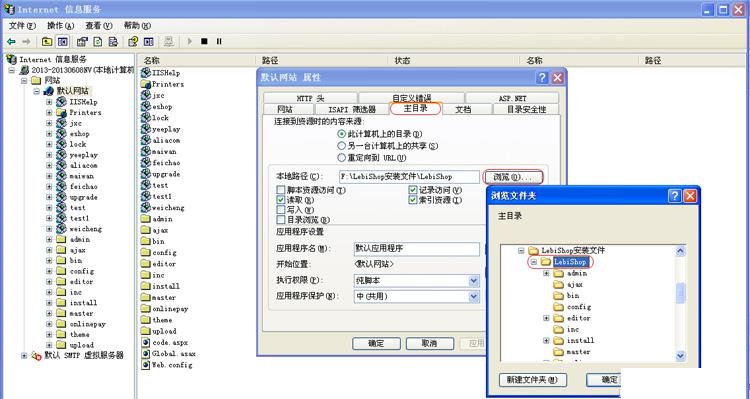Select 另一台计算机上的共享 radio option
Viewport: 750px width, 399px height.
342,145
